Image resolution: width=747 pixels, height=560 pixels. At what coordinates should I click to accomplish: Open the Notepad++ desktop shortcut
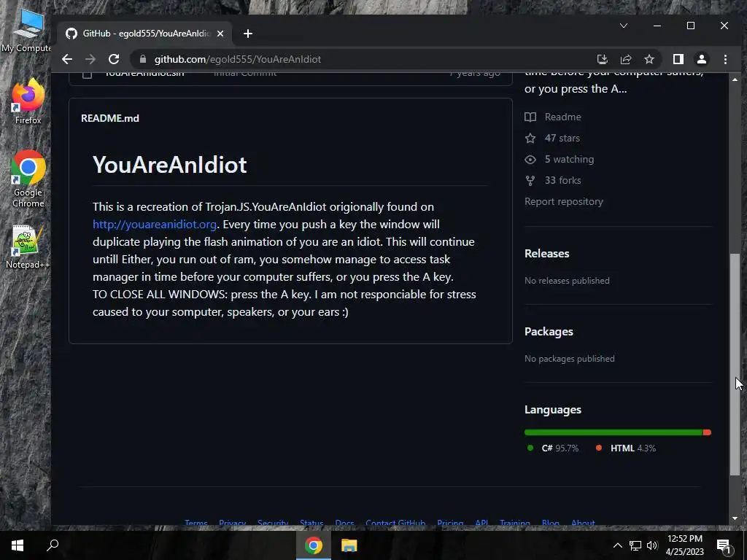tap(28, 246)
